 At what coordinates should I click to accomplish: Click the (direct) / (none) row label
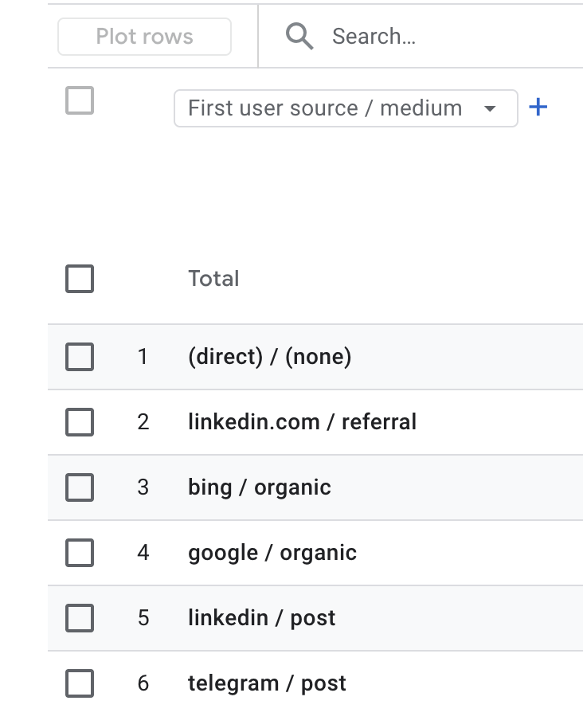[x=269, y=357]
